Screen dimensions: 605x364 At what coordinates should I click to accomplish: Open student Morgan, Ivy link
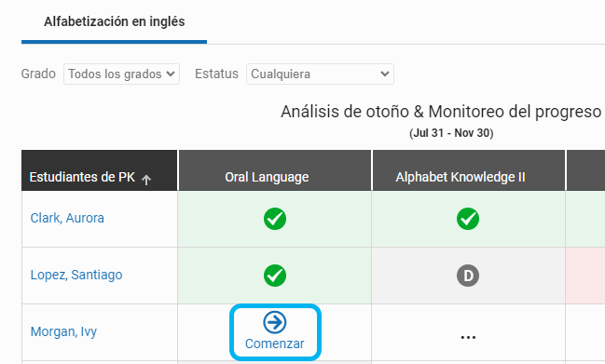coord(63,331)
